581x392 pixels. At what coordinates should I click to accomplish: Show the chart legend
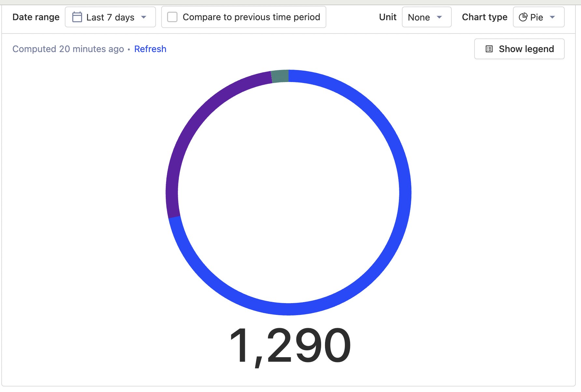click(x=519, y=49)
